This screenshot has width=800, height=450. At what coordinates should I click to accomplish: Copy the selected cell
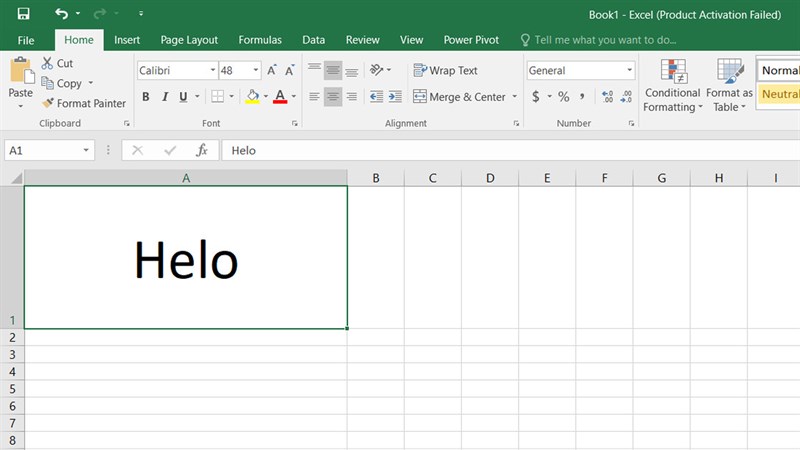62,83
